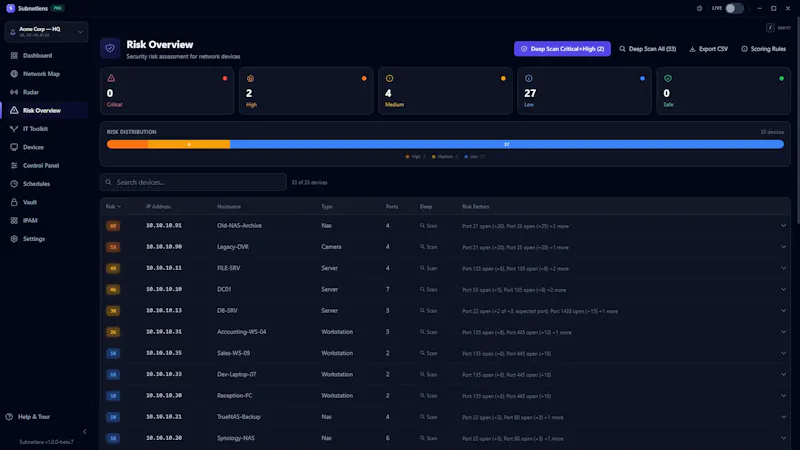Export the device list as CSV
The image size is (800, 450).
pos(709,49)
